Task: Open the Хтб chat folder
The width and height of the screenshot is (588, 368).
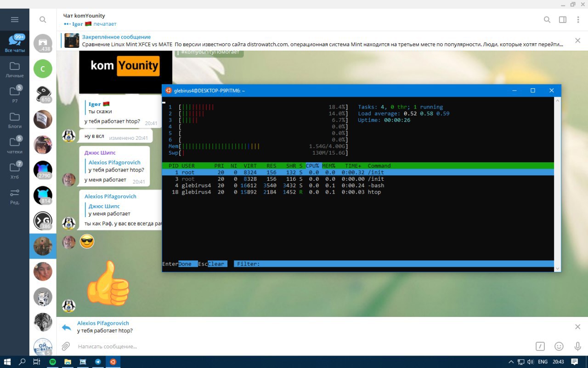Action: (15, 170)
